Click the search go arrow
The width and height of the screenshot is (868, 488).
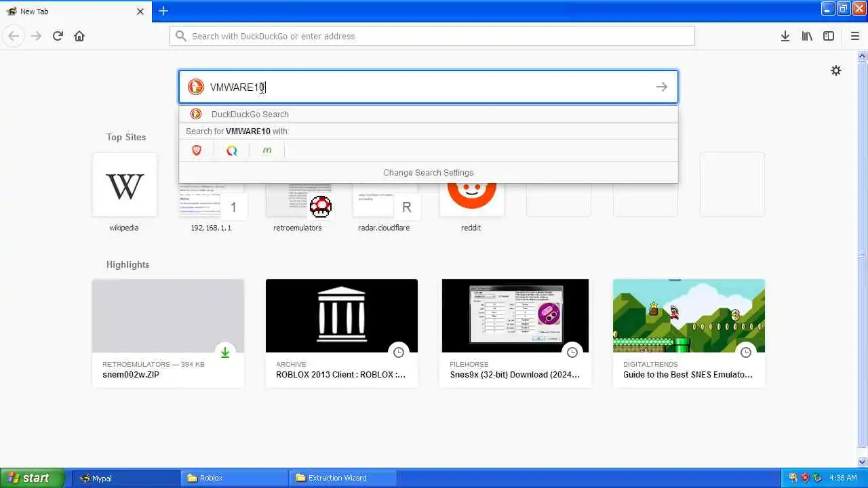661,87
